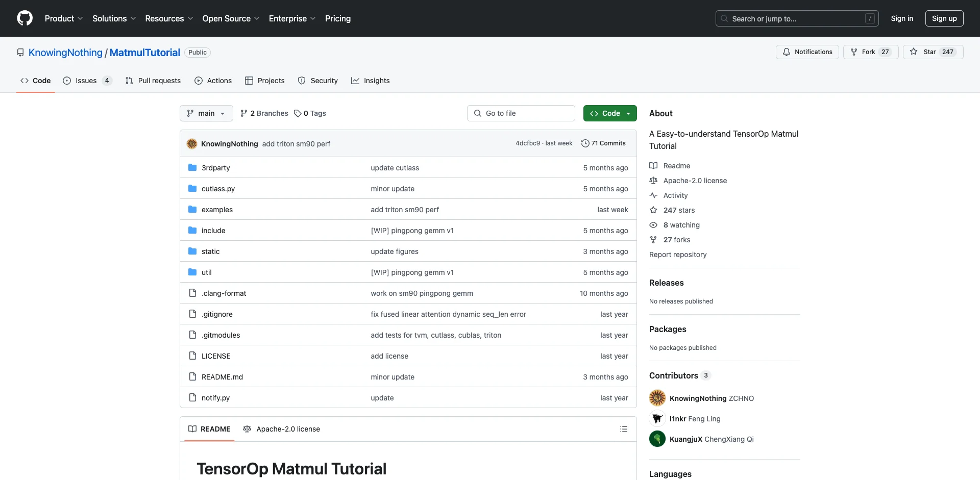Click the Report repository link
Viewport: 980px width, 480px height.
point(678,255)
